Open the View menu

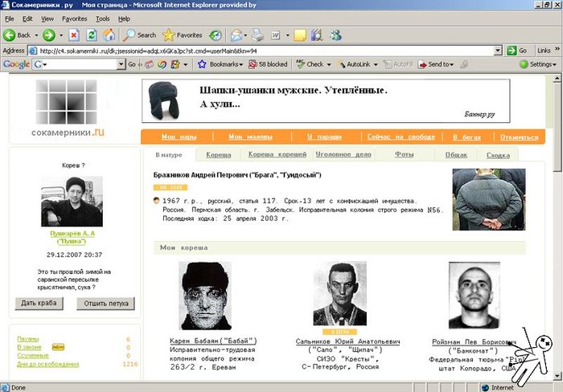pyautogui.click(x=47, y=18)
